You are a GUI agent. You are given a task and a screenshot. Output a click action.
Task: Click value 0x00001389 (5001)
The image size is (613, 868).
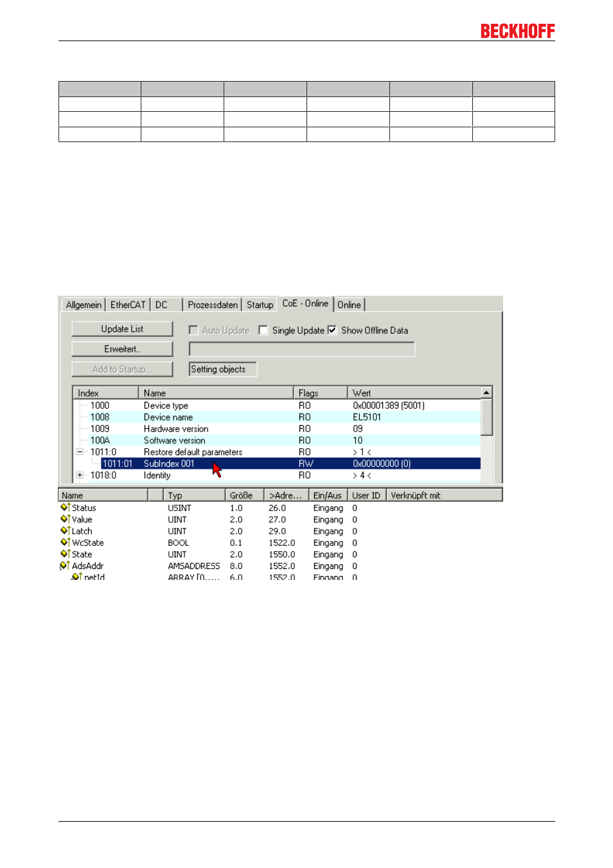pyautogui.click(x=389, y=406)
